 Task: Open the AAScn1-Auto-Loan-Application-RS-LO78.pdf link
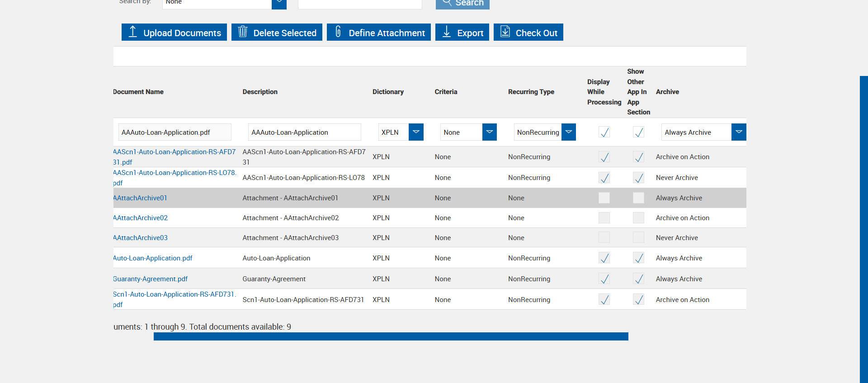[175, 178]
